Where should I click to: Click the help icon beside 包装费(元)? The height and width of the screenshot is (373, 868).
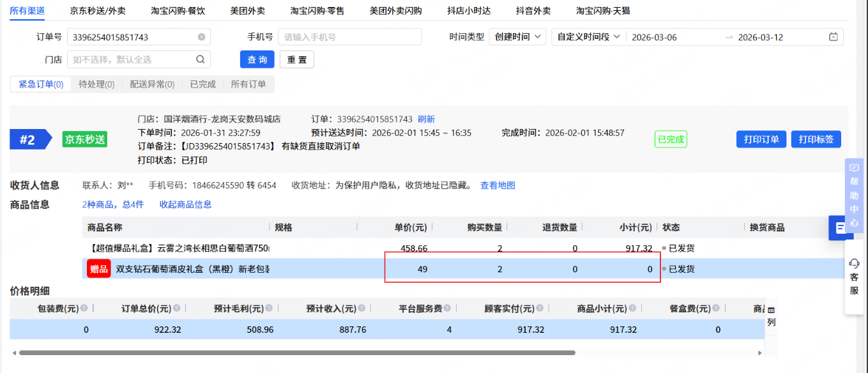click(84, 308)
